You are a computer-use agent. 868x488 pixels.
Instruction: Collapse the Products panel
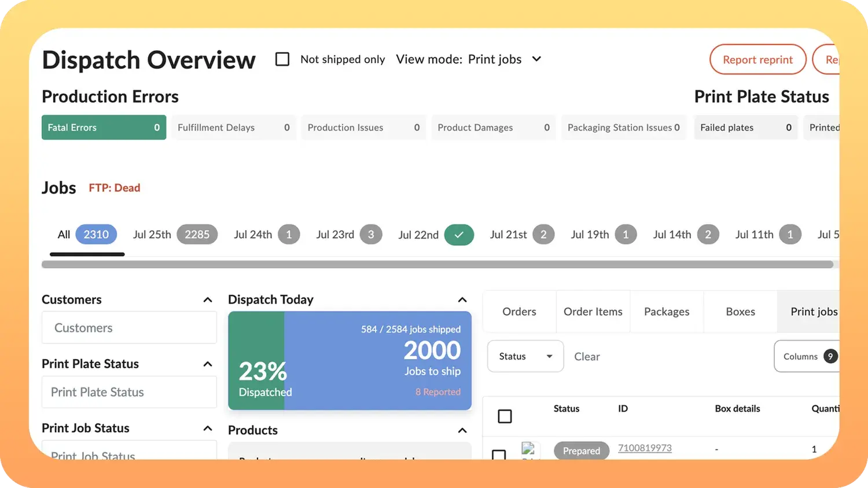tap(462, 430)
